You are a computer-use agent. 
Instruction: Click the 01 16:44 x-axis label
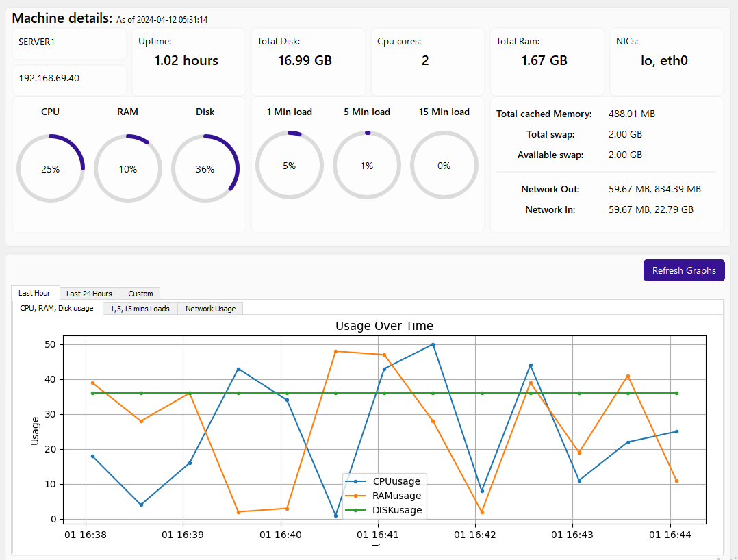[670, 535]
